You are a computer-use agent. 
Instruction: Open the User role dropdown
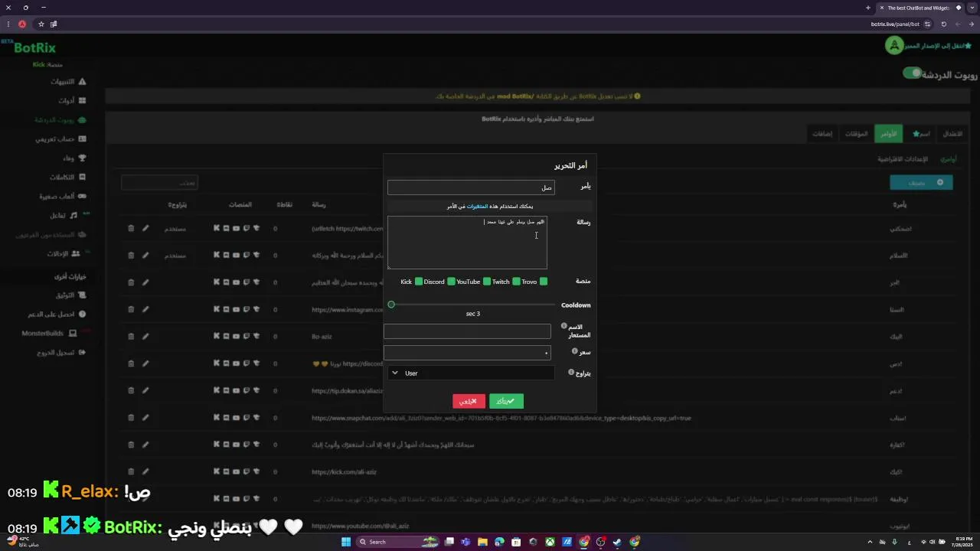pos(471,373)
